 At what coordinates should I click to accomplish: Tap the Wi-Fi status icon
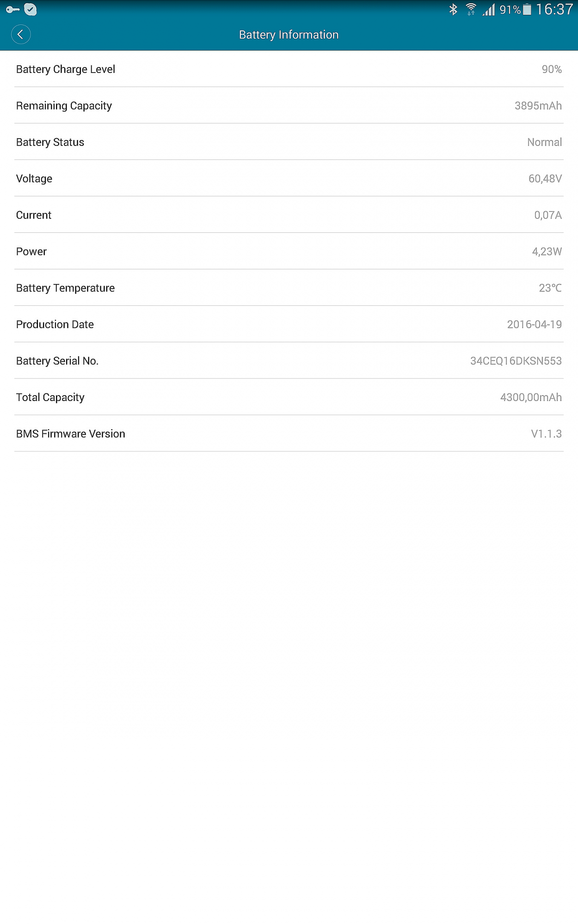471,9
